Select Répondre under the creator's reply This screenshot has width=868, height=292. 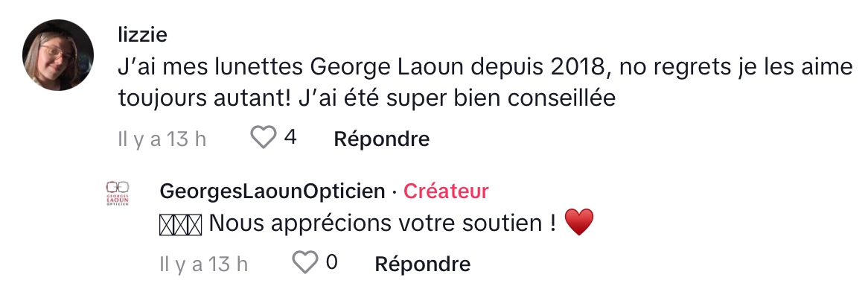coord(422,264)
